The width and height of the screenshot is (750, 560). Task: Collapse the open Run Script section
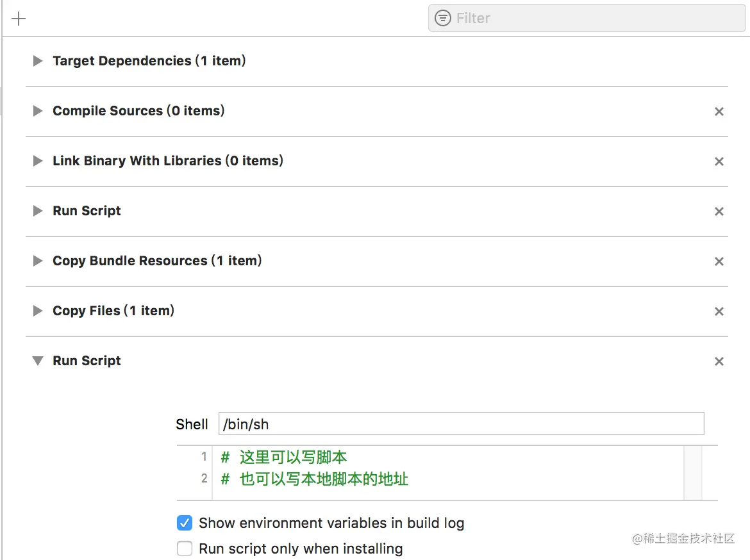[x=38, y=361]
